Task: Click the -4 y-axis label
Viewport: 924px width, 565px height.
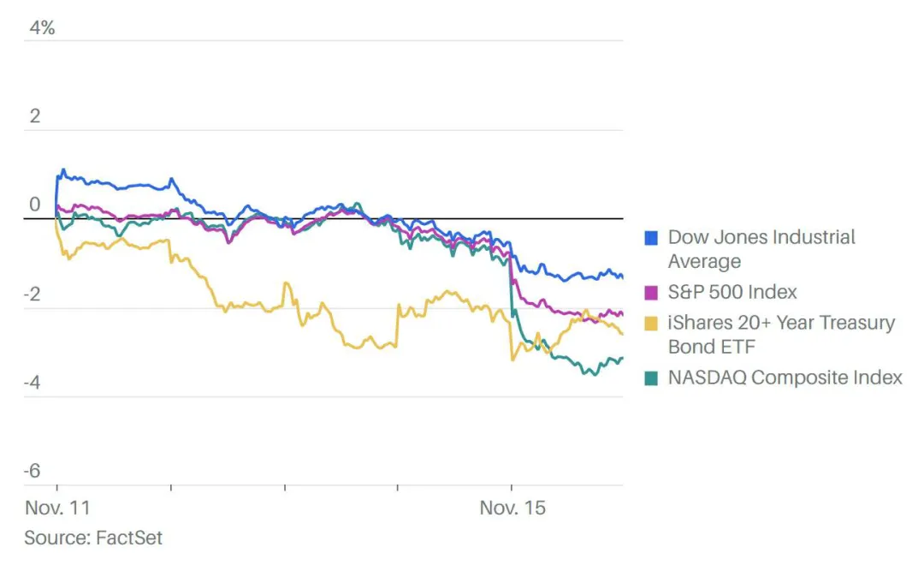Action: 33,382
